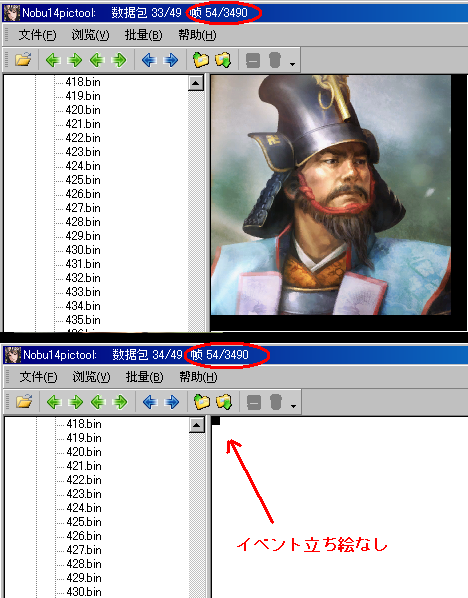Screen dimensions: 468x598
Task: Click the second green-arrow folder icon in the 34/49 window
Action: [x=224, y=402]
